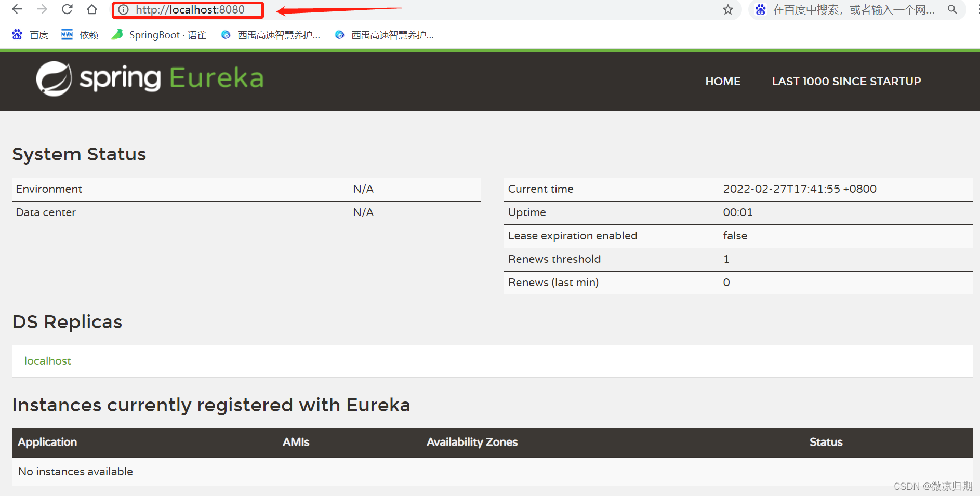This screenshot has height=496, width=980.
Task: Bookmark this page with the star icon
Action: click(728, 9)
